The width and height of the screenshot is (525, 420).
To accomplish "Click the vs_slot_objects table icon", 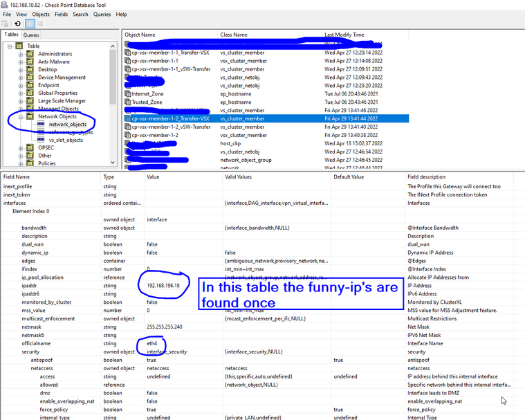I will 41,140.
